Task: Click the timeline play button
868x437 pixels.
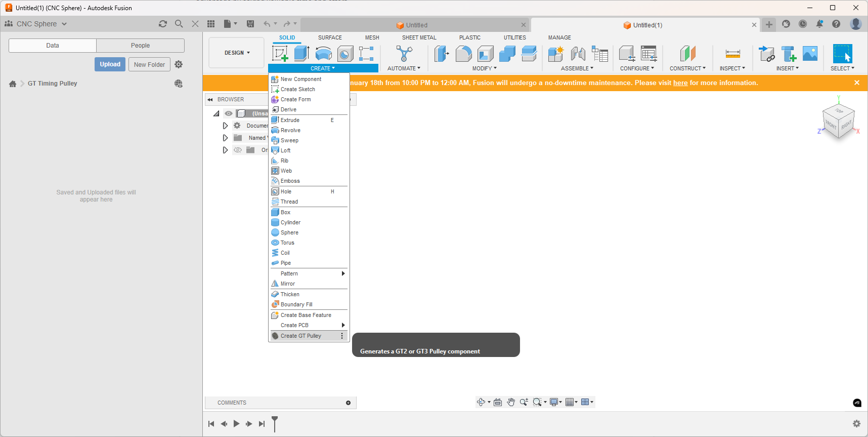Action: [x=236, y=424]
